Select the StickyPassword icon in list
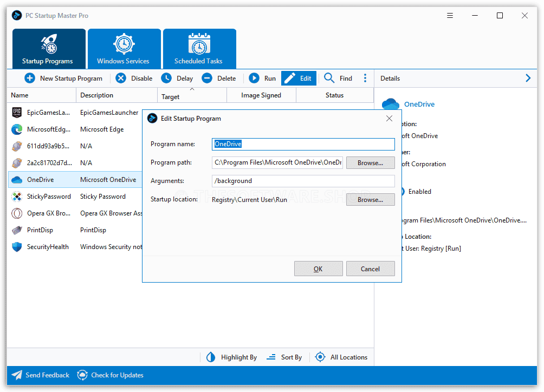This screenshot has width=544, height=392. [x=17, y=197]
